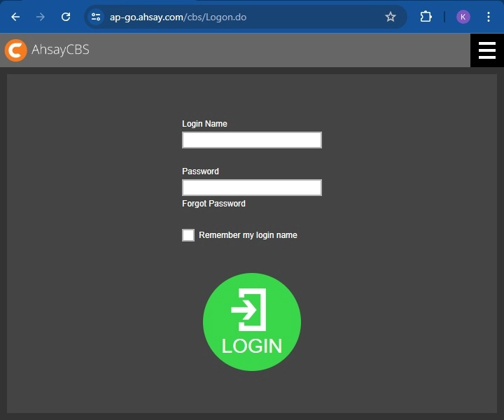504x420 pixels.
Task: Click the browser forward arrow
Action: coord(41,17)
